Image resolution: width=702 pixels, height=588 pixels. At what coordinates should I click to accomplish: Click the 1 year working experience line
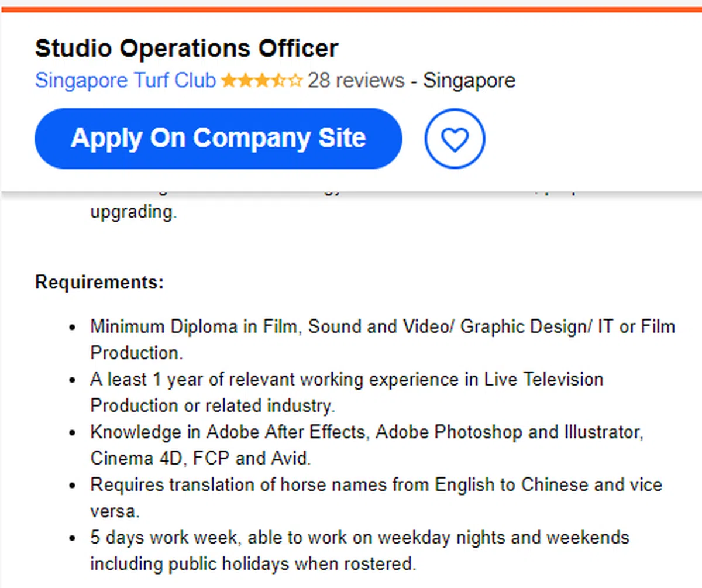coord(346,379)
